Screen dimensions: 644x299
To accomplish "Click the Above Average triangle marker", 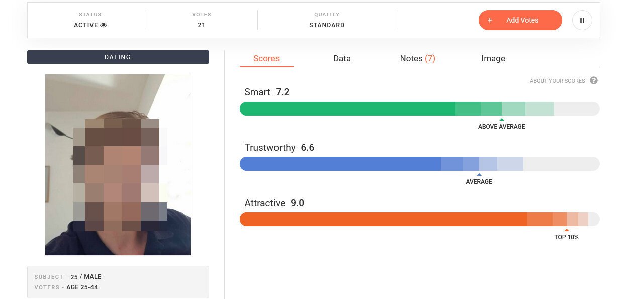I will coord(502,120).
